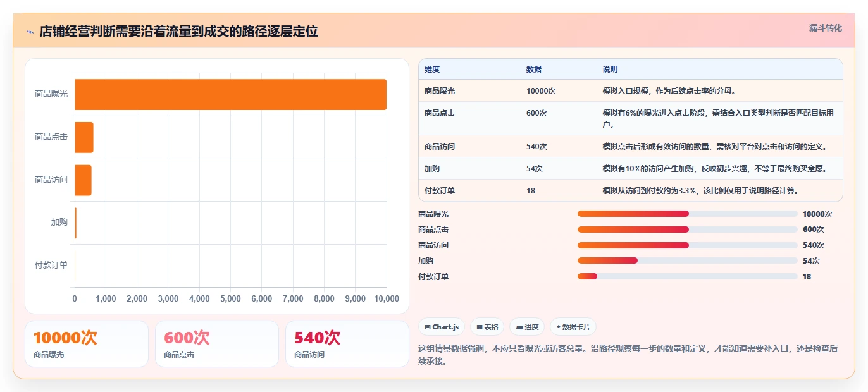
Task: Click the 加购 progress bar
Action: pos(687,260)
